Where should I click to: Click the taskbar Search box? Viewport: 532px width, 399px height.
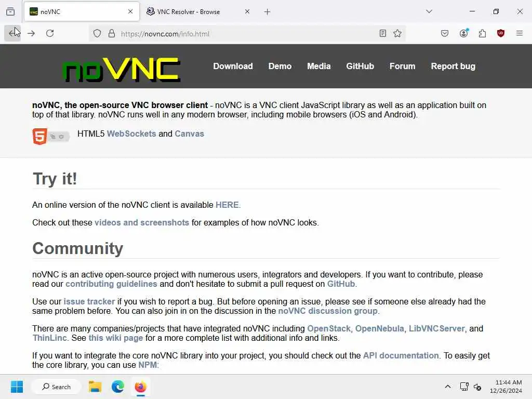click(x=56, y=387)
